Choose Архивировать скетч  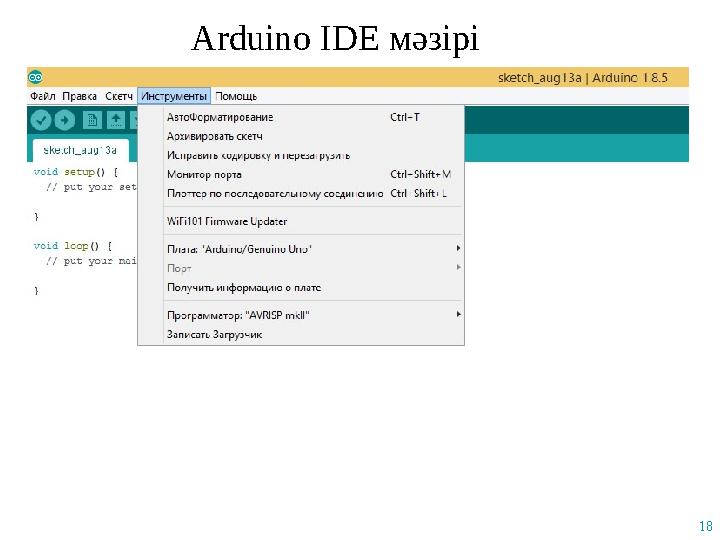click(x=301, y=136)
